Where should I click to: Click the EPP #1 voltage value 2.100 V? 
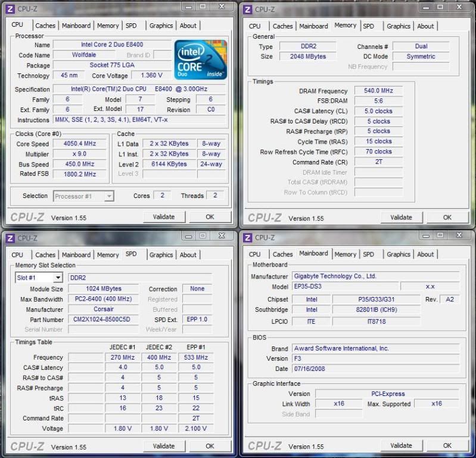click(196, 429)
